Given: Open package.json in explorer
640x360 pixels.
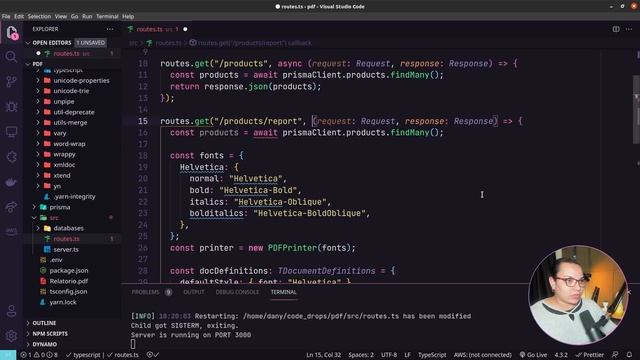Looking at the screenshot, I should tap(69, 271).
